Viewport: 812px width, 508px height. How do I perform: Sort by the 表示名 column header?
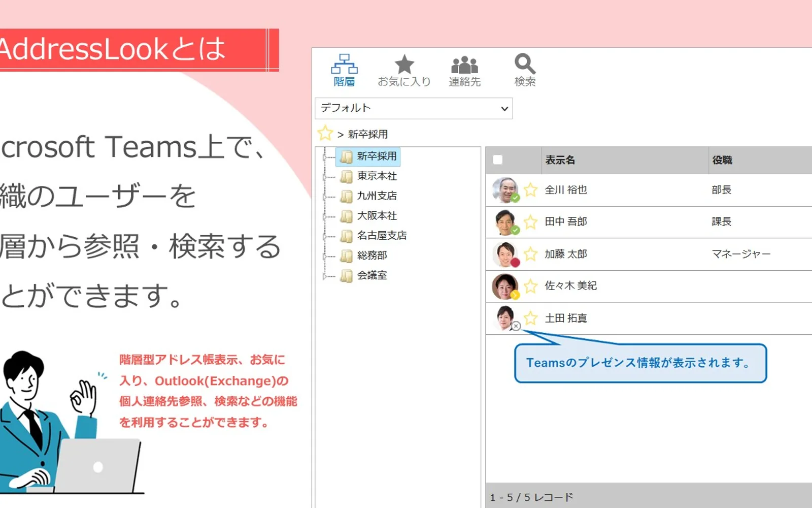[560, 160]
